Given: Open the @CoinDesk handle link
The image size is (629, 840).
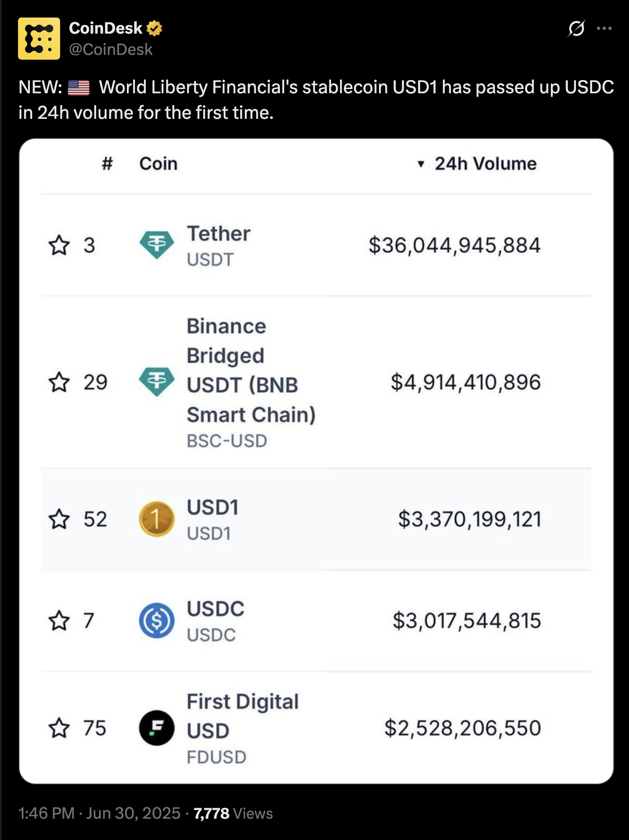Looking at the screenshot, I should (x=111, y=49).
